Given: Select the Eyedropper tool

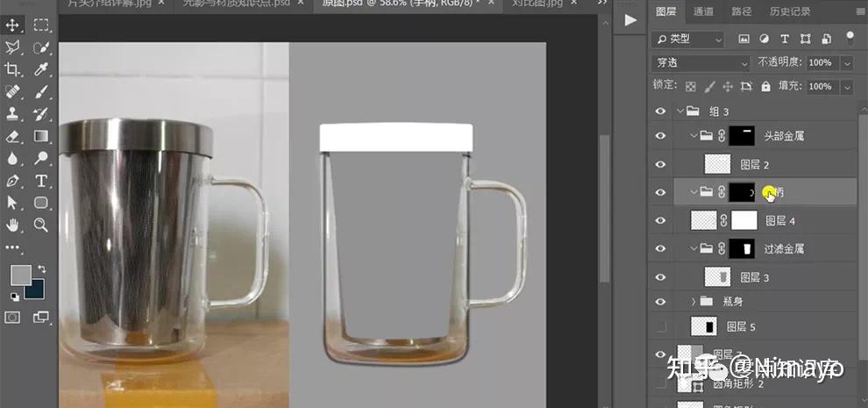Looking at the screenshot, I should [x=41, y=70].
